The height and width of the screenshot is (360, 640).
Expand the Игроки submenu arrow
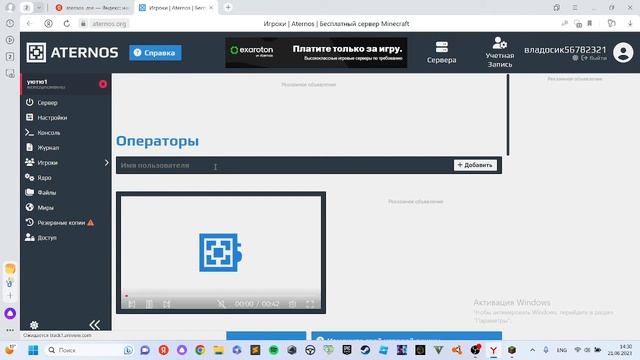[107, 162]
